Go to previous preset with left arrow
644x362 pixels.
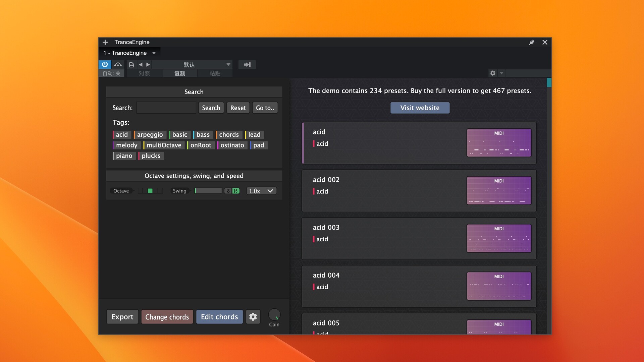click(x=141, y=65)
